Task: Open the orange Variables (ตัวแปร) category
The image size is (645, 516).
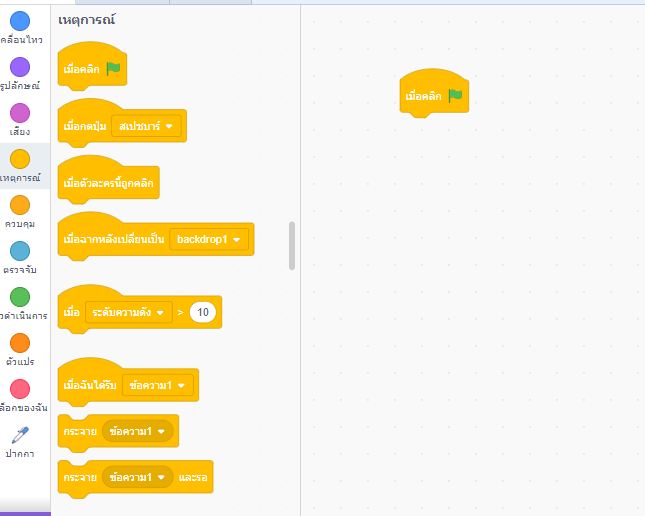Action: (20, 351)
